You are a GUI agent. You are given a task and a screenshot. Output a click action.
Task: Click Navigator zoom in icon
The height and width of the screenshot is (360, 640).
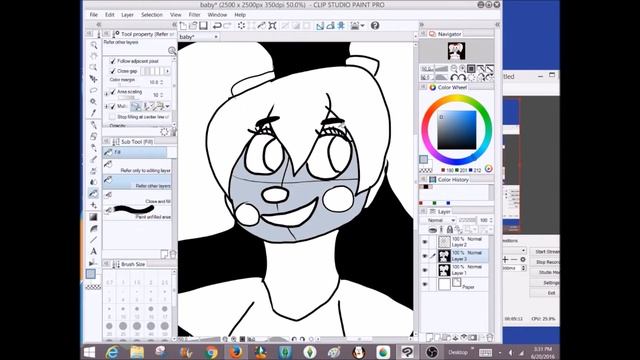(462, 69)
